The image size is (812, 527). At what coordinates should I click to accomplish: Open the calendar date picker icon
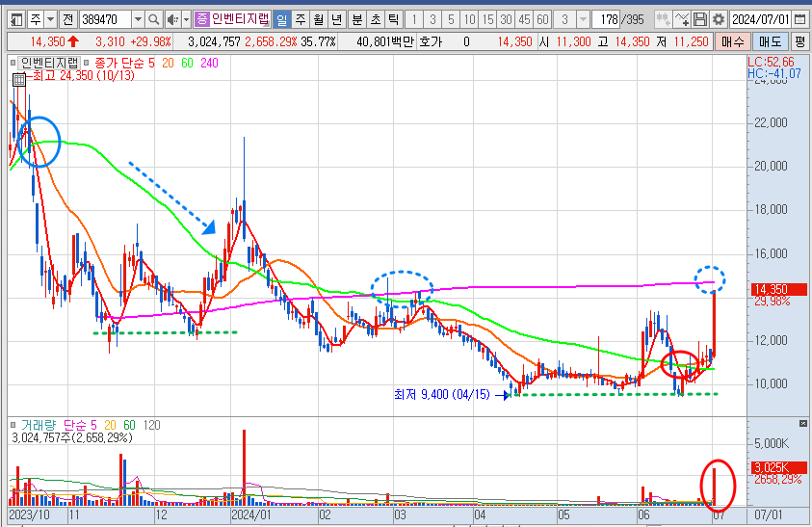(x=799, y=19)
